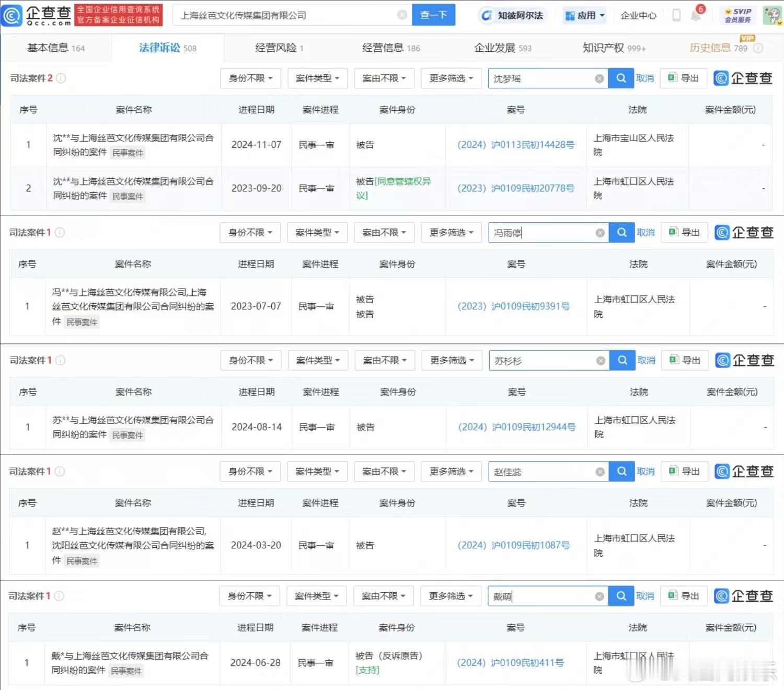Viewport: 784px width, 690px height.
Task: Open 案件类型 dropdown in 沈梦瑶 section
Action: point(318,78)
